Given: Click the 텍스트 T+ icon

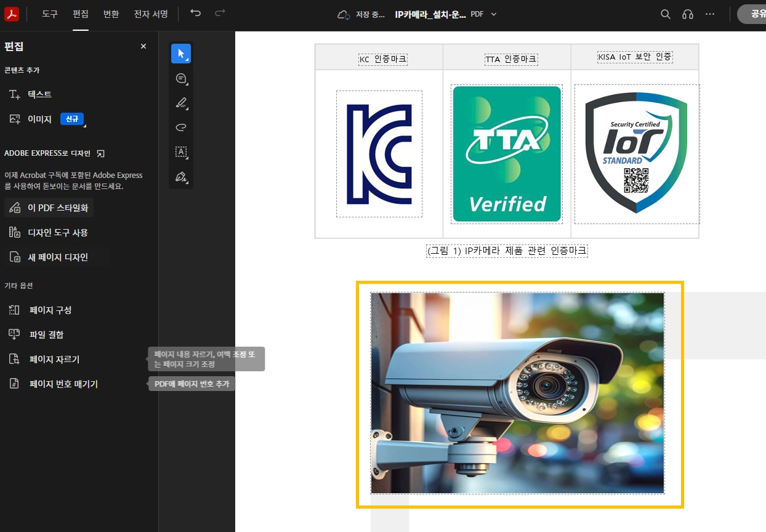Looking at the screenshot, I should [x=15, y=94].
